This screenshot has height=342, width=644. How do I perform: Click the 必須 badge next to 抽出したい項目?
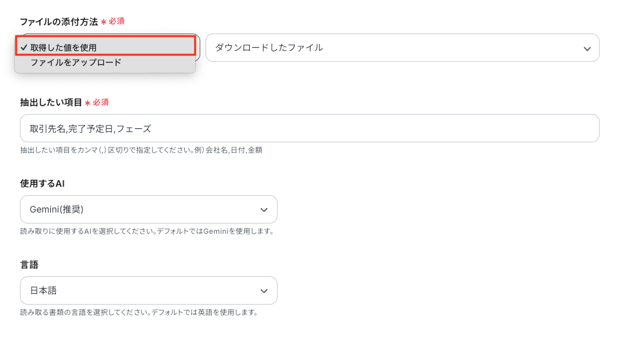click(x=100, y=102)
